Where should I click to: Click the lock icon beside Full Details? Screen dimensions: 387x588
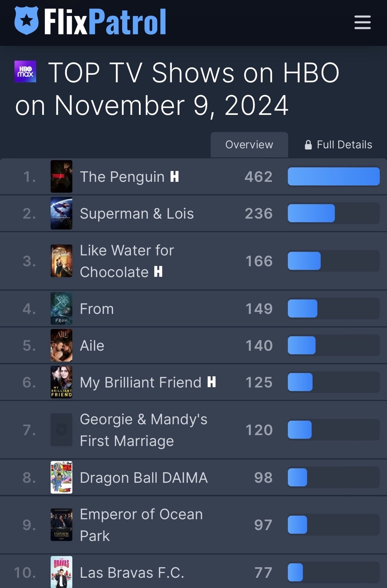coord(308,145)
